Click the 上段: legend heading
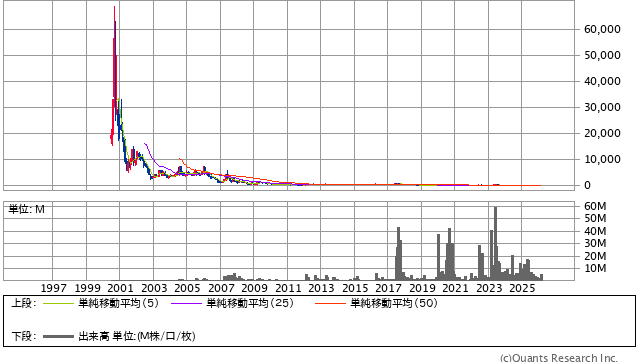638x362 pixels. coord(24,303)
